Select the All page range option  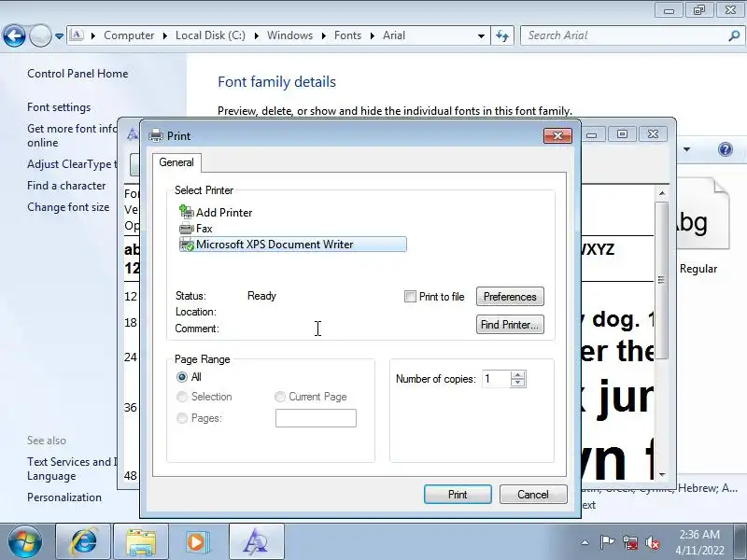click(182, 377)
